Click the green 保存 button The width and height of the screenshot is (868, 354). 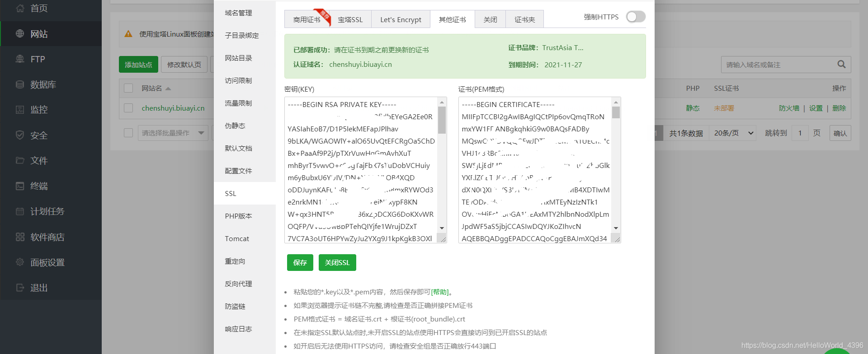click(300, 262)
